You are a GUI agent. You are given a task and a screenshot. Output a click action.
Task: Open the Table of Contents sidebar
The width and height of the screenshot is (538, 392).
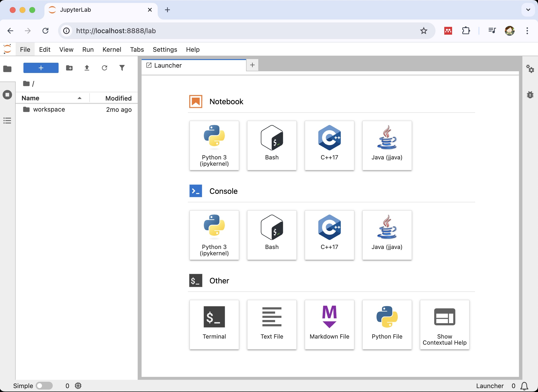pos(7,120)
